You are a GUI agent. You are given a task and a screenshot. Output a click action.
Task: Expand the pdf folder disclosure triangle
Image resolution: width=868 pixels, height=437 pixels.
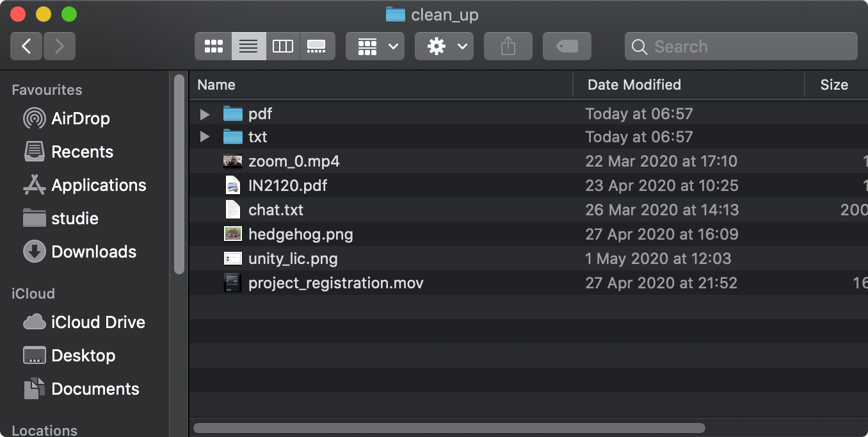click(x=205, y=114)
